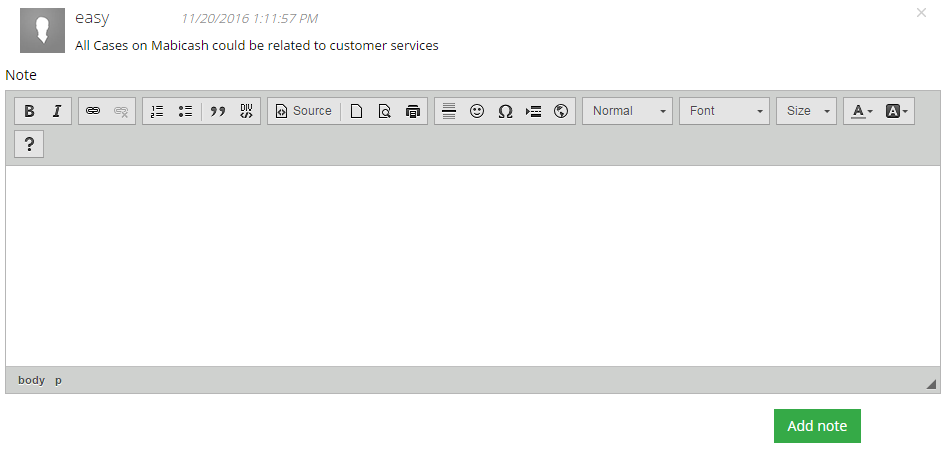The image size is (945, 451).
Task: Open the Preview icon
Action: pos(385,111)
